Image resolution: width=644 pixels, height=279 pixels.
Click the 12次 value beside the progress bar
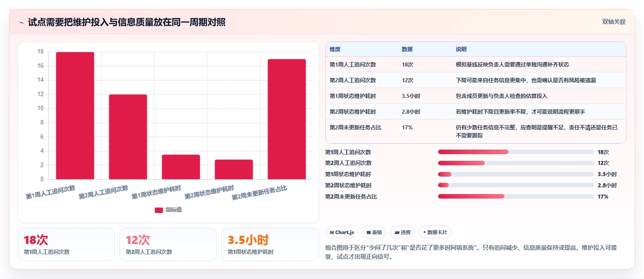coord(604,163)
